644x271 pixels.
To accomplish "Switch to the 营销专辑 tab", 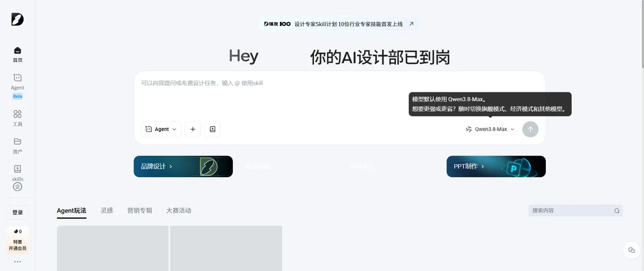I will 140,210.
